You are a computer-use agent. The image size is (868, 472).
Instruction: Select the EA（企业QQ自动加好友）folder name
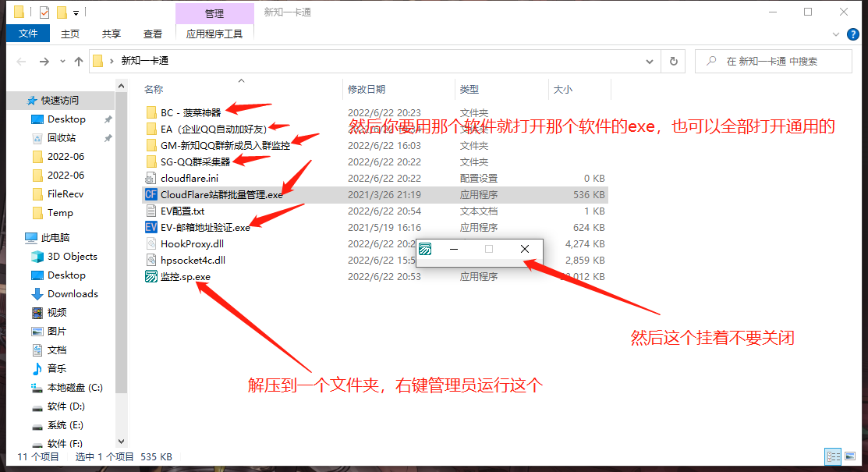tap(214, 129)
